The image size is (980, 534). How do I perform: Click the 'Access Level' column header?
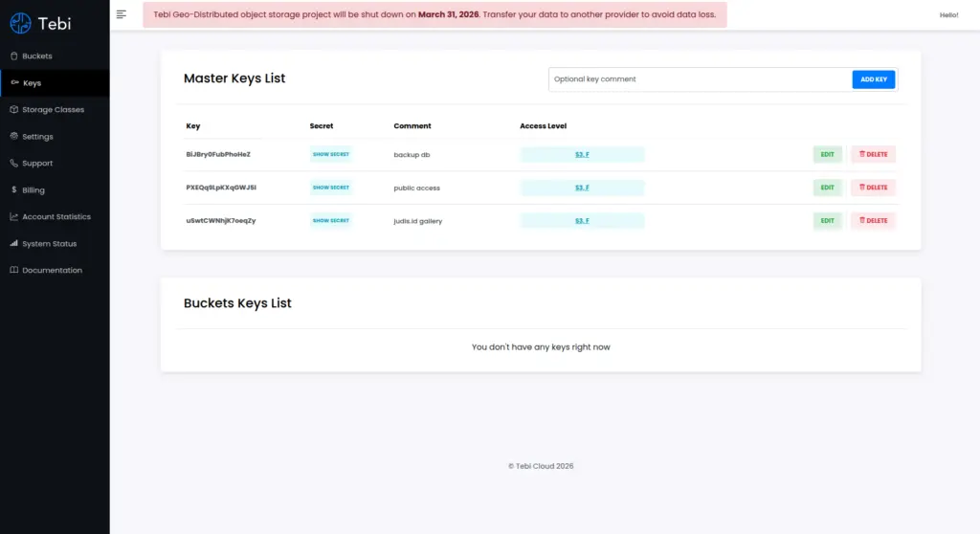[x=544, y=125]
